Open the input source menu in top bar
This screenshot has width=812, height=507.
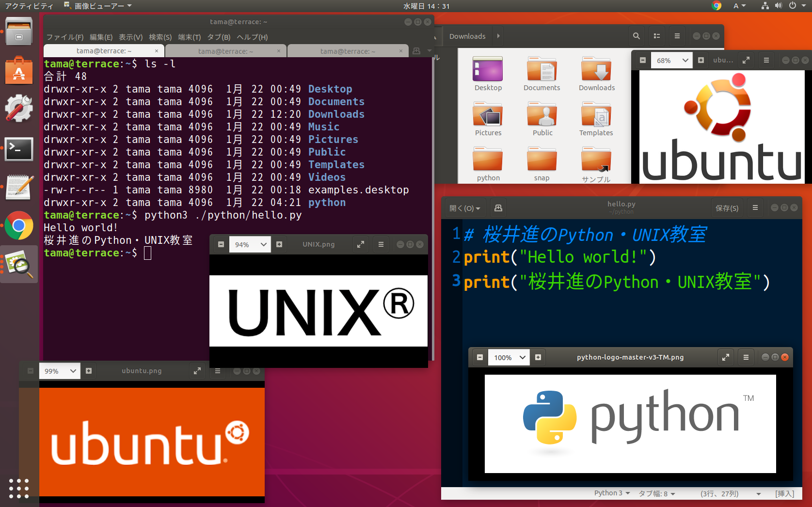click(739, 6)
